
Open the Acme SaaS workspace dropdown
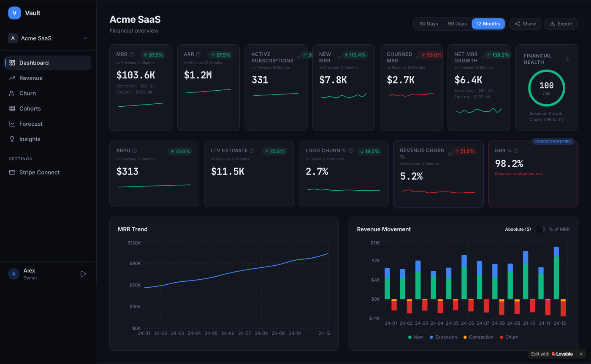click(48, 38)
